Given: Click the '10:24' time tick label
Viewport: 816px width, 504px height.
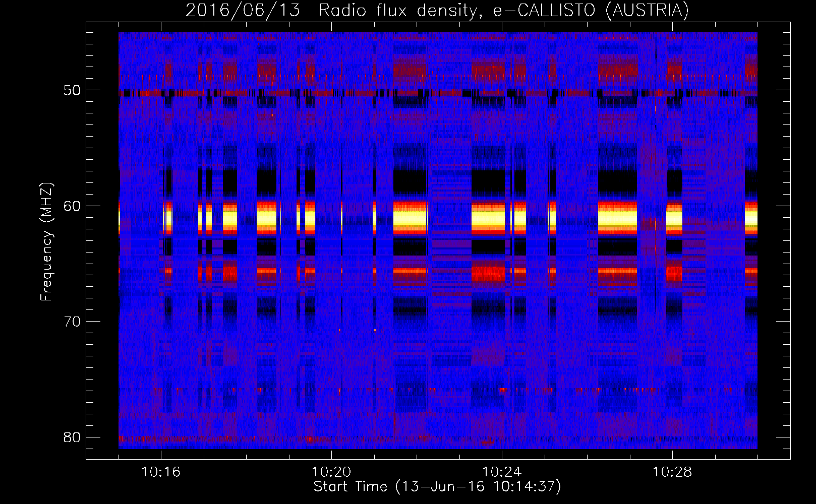Looking at the screenshot, I should point(502,472).
